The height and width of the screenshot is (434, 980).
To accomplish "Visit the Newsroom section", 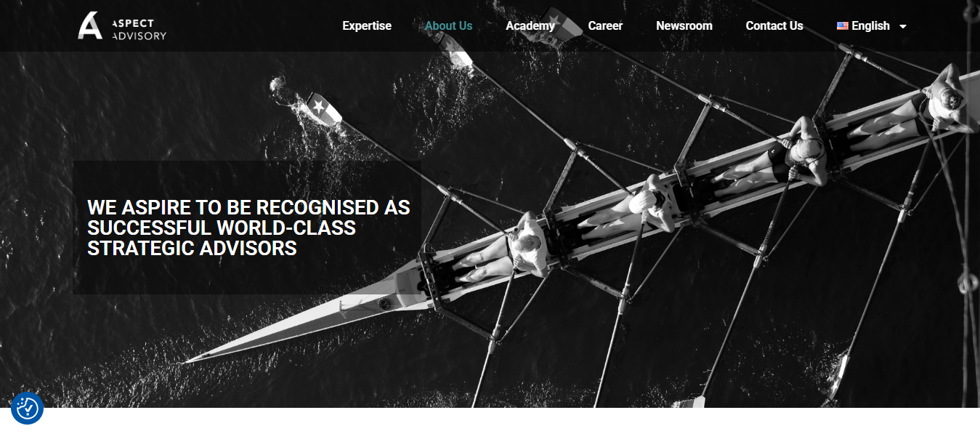I will coord(684,25).
